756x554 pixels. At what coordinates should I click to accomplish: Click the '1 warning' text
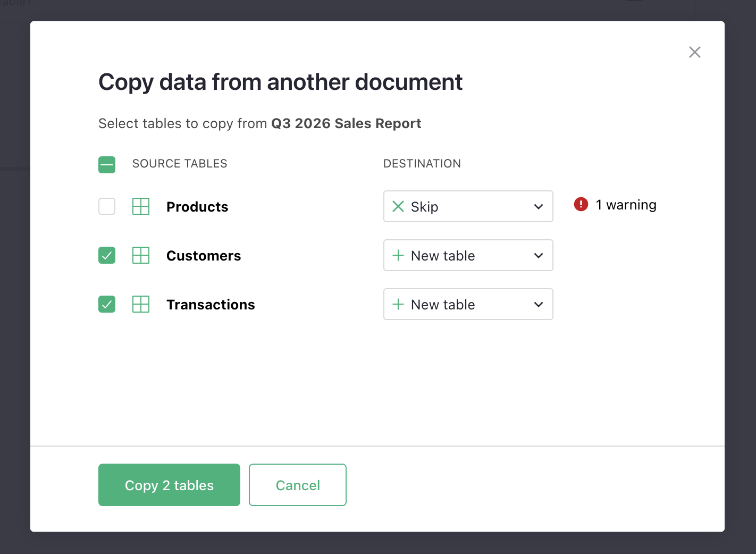point(626,205)
